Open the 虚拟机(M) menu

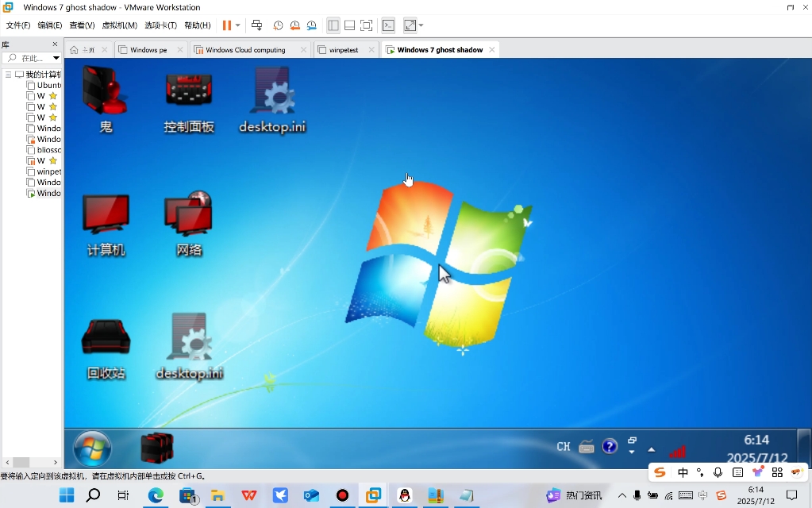[120, 25]
